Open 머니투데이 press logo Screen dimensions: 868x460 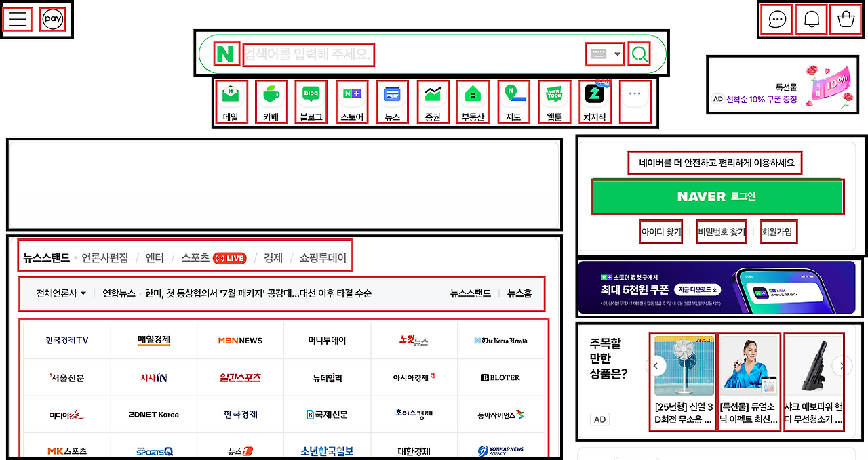click(x=328, y=341)
